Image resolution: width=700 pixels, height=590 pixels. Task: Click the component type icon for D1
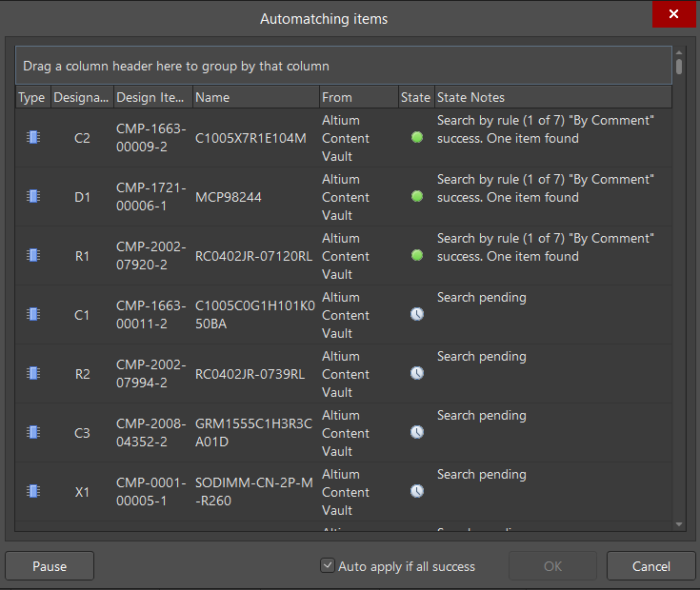(x=33, y=196)
